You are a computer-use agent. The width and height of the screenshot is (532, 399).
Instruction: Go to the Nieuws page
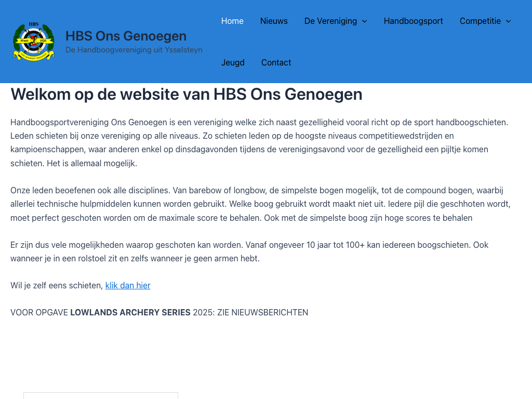click(x=274, y=21)
